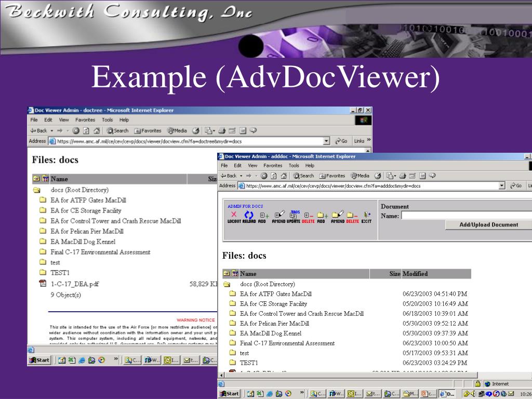Viewport: 532px width, 399px height.
Task: Expand quick launch chevron on front taskbar
Action: 302,393
